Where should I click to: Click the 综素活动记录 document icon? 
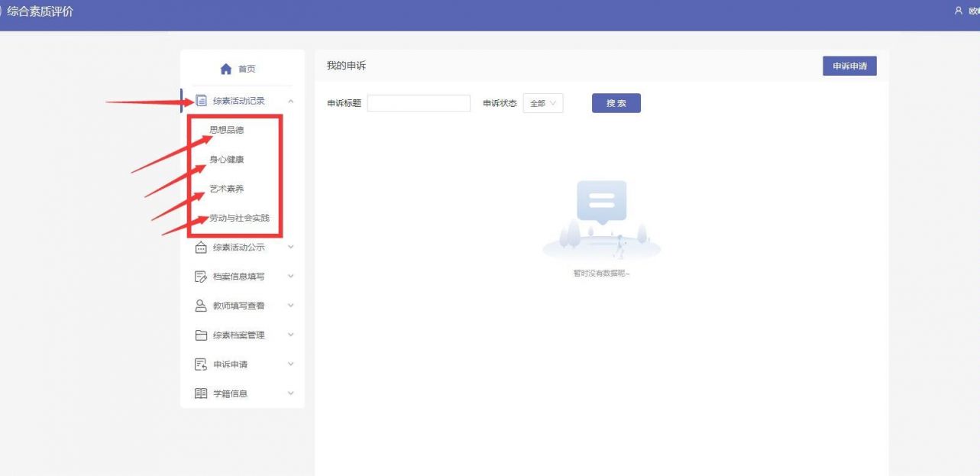(x=200, y=99)
